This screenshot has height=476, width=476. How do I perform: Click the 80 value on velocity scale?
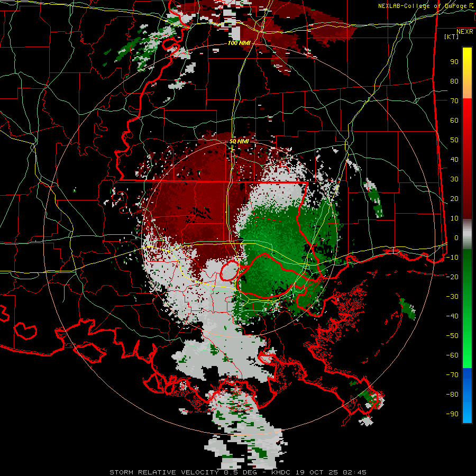coord(454,81)
